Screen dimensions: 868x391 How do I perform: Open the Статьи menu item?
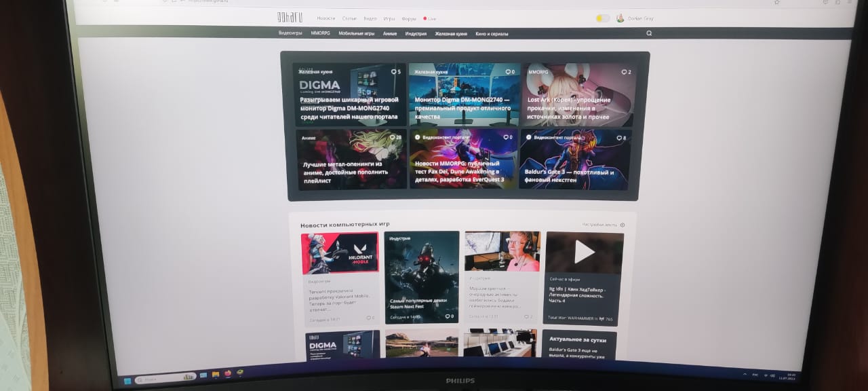coord(349,18)
